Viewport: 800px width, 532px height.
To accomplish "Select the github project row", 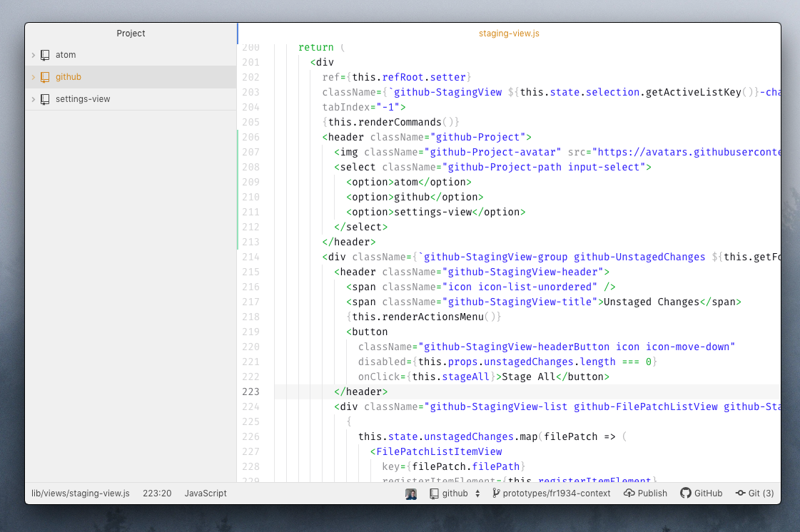I will tap(131, 77).
